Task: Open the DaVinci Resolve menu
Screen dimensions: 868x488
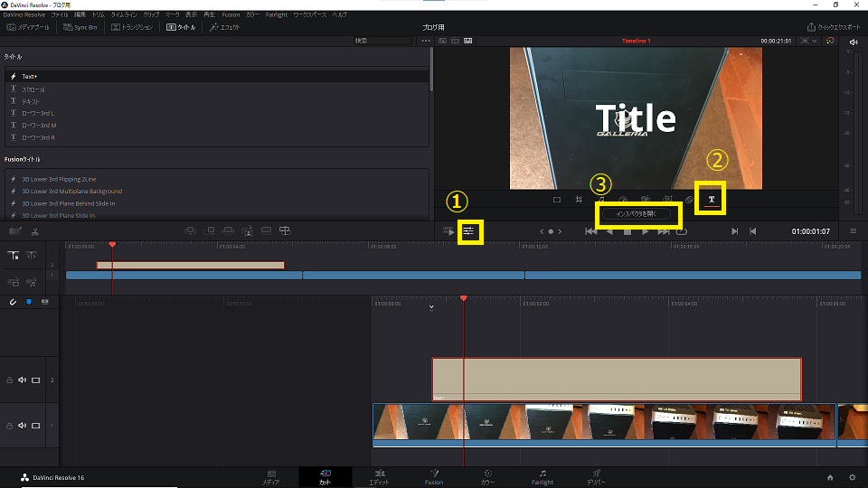Action: coord(24,15)
